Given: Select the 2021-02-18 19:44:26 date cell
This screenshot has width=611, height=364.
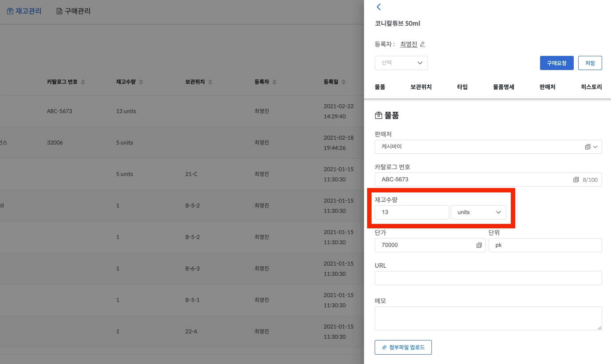Looking at the screenshot, I should coord(339,143).
